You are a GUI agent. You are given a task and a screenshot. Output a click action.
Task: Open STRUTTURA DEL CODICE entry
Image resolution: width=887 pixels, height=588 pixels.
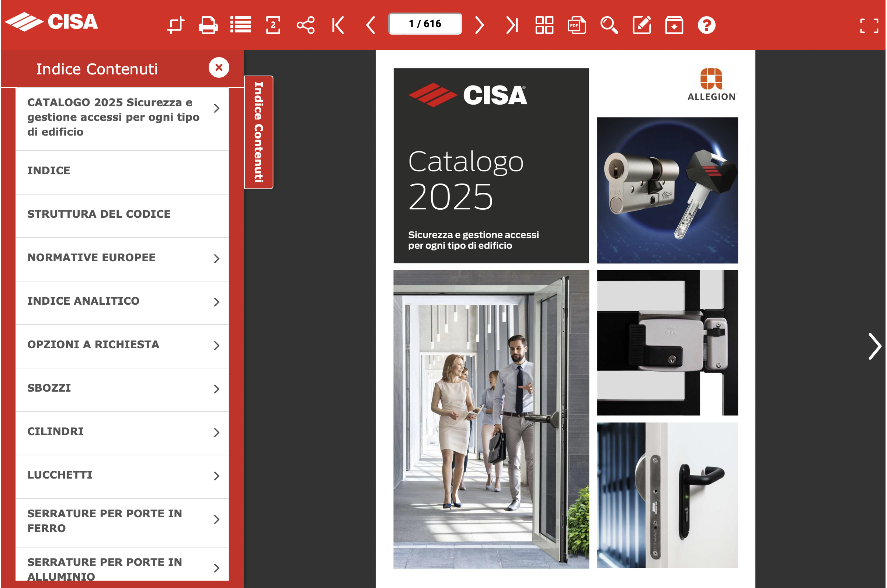[99, 214]
